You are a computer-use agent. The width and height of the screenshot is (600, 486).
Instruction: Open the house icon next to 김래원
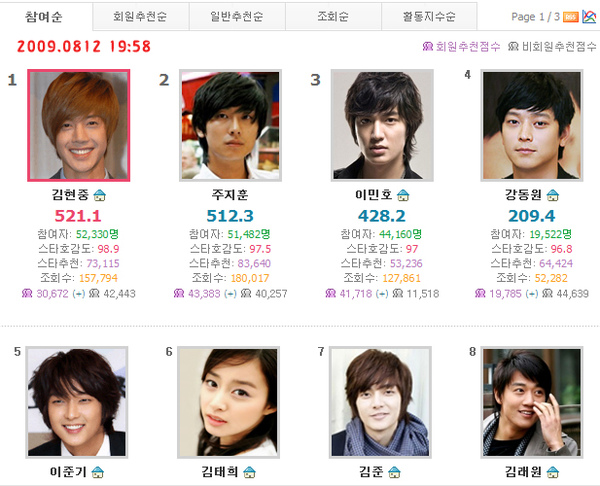[x=553, y=472]
